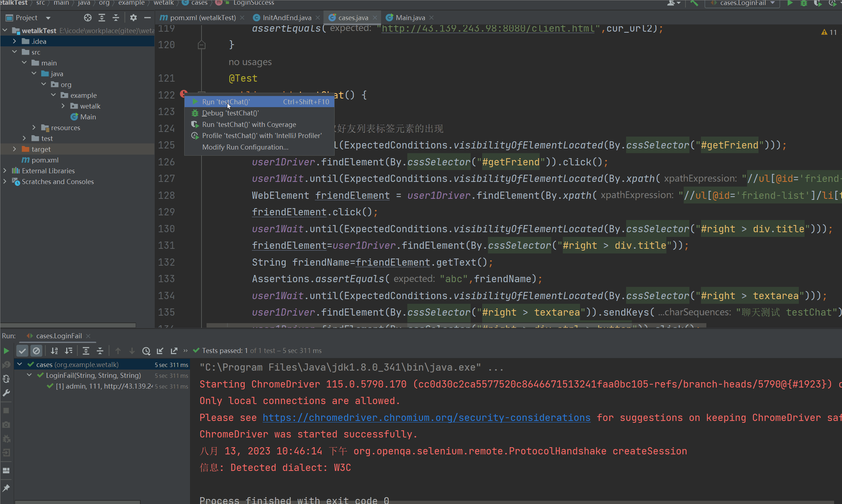Toggle Show Ignored tests button

tap(36, 350)
